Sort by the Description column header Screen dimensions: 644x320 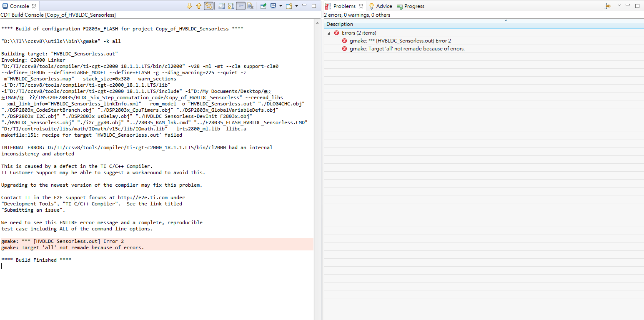tap(484, 24)
